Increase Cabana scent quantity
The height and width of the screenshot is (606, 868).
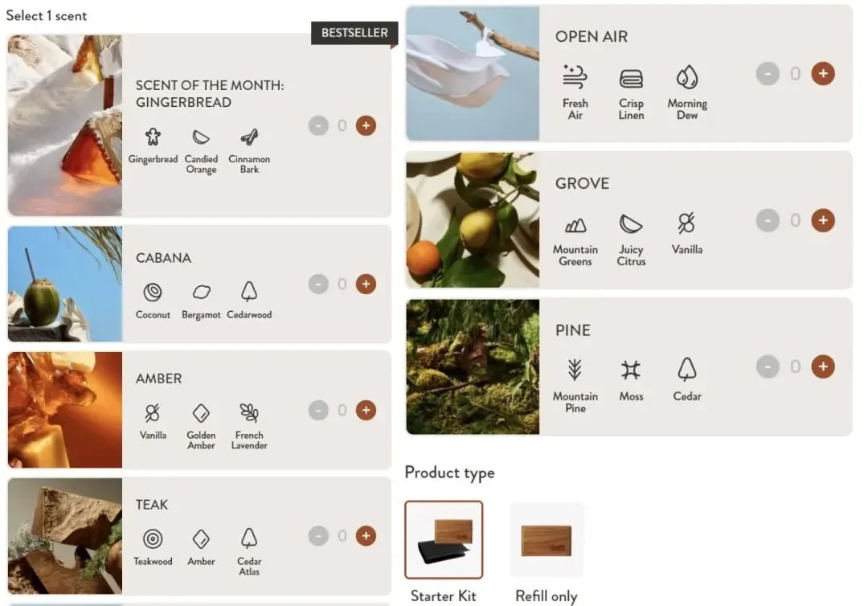point(366,284)
